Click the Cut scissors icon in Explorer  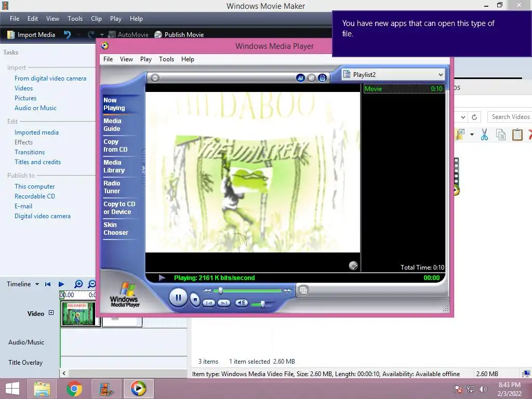click(x=484, y=135)
